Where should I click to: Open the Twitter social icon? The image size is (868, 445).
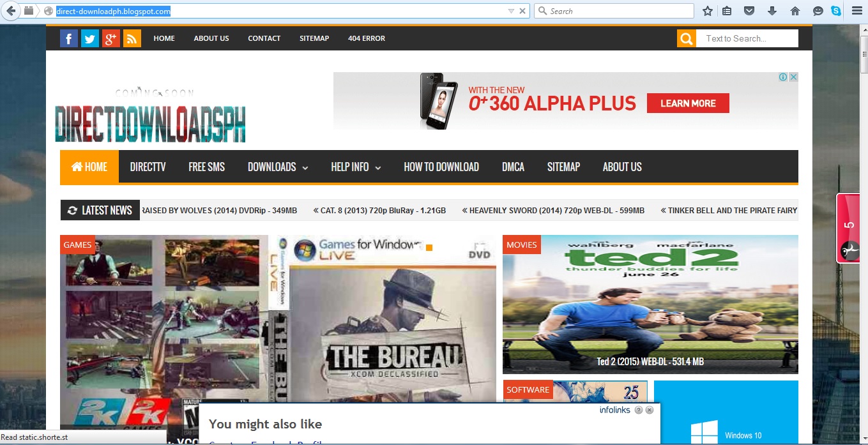pyautogui.click(x=90, y=38)
